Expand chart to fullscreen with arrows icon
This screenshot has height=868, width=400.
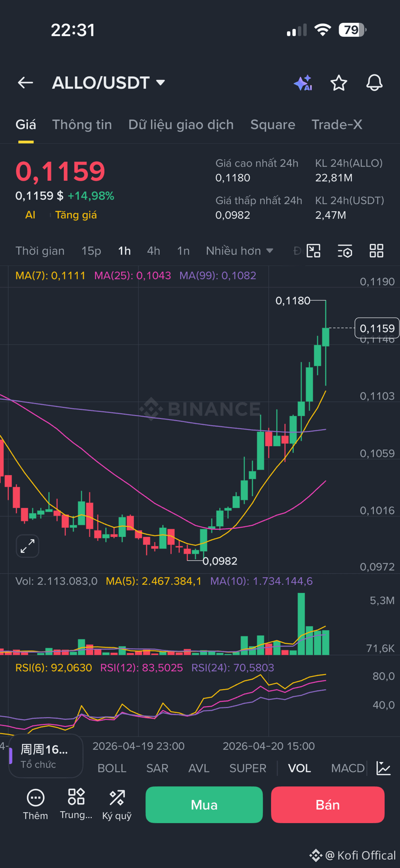pos(28,546)
